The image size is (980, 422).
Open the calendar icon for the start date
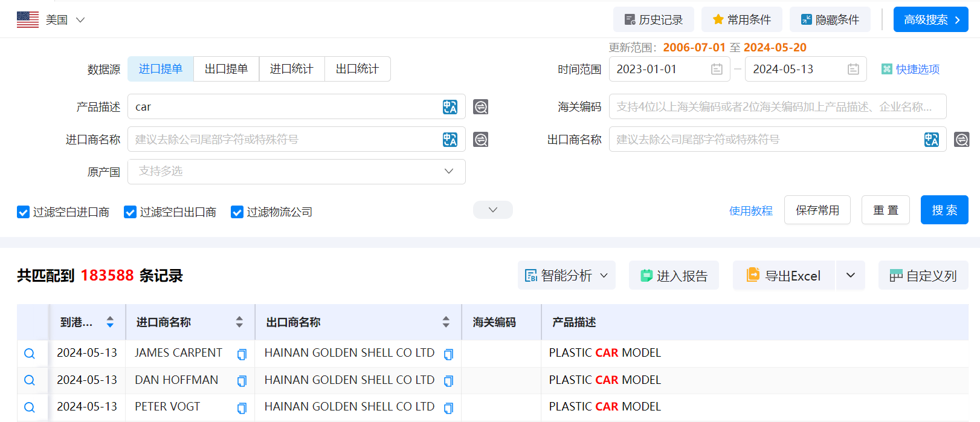click(716, 69)
